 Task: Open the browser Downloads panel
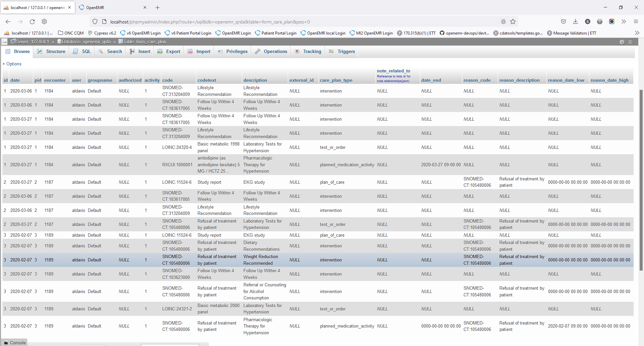coord(576,21)
